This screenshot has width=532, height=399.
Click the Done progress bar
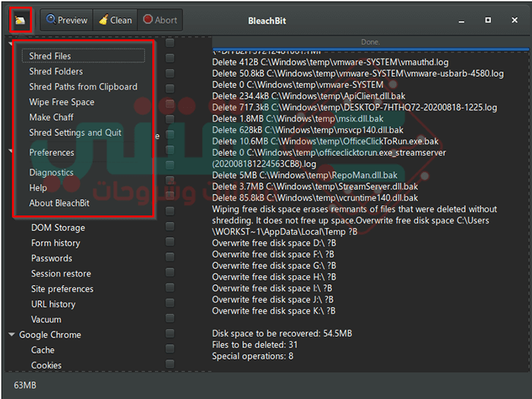click(x=370, y=43)
